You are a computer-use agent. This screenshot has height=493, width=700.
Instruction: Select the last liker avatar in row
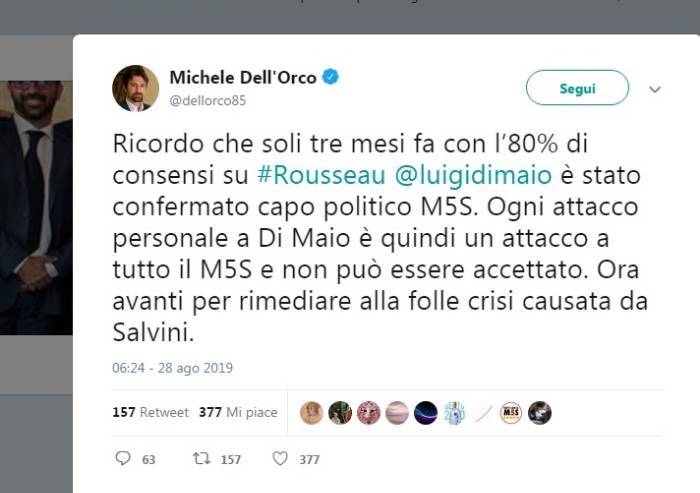point(539,413)
